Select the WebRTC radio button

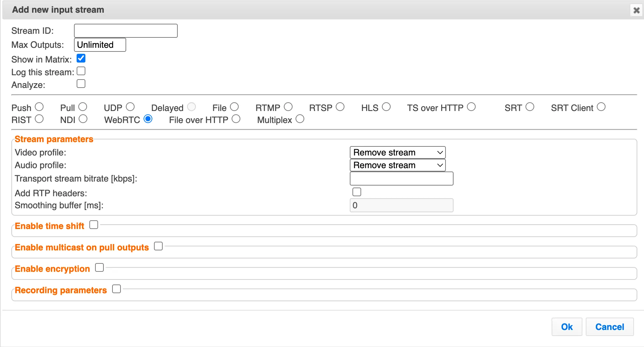click(x=148, y=119)
